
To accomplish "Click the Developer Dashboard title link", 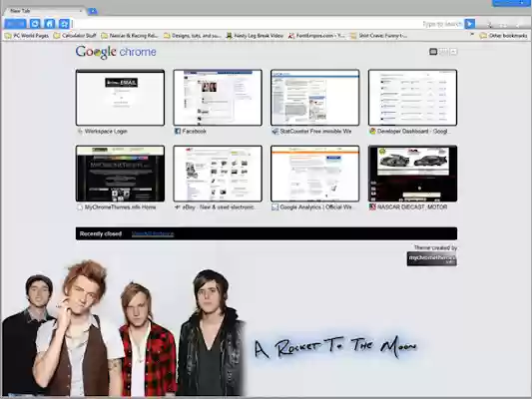I will (x=413, y=132).
